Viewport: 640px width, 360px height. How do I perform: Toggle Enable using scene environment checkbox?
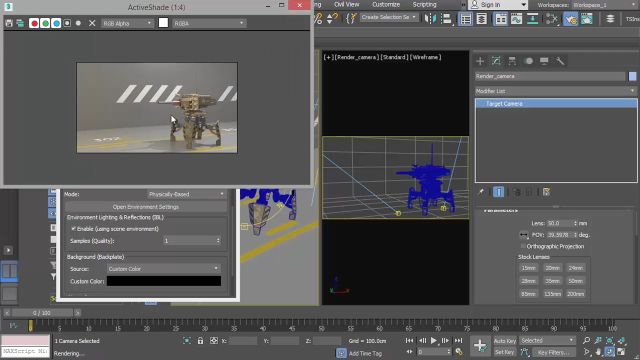tap(73, 229)
